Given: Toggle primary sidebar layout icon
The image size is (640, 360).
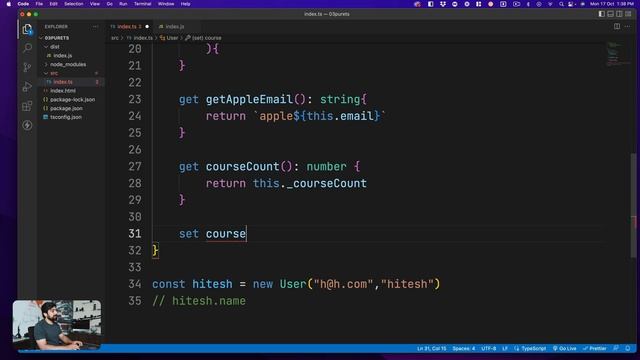Looking at the screenshot, I should [x=602, y=14].
